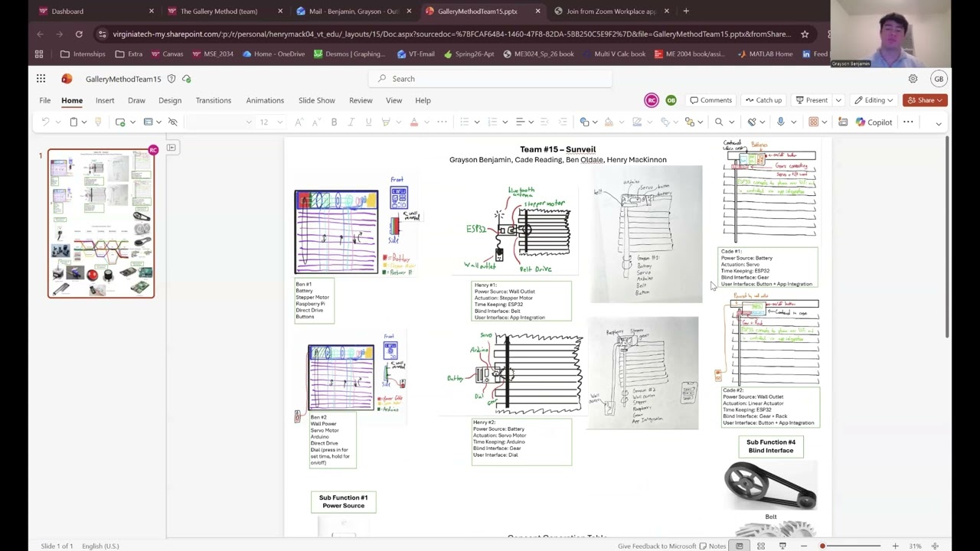Switch to the Dashboard browser tab
The width and height of the screenshot is (980, 551).
pyautogui.click(x=96, y=11)
